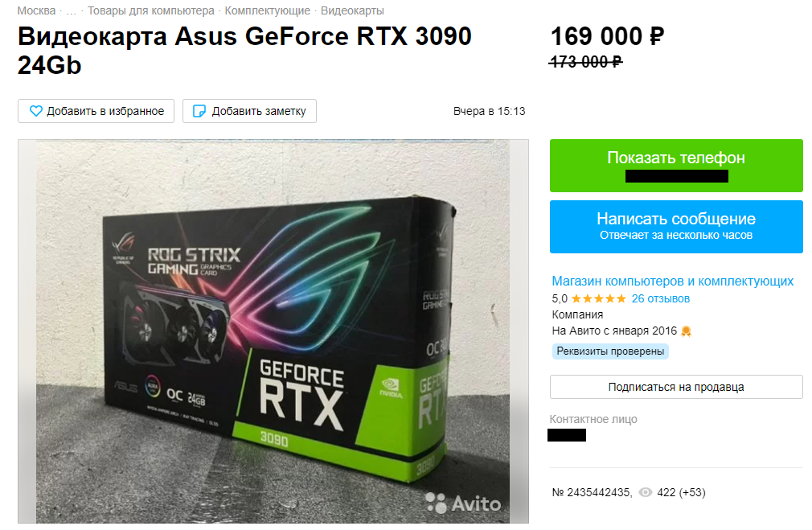Expand the collapsed breadcrumb ellipsis
Image resolution: width=812 pixels, height=530 pixels.
(72, 10)
